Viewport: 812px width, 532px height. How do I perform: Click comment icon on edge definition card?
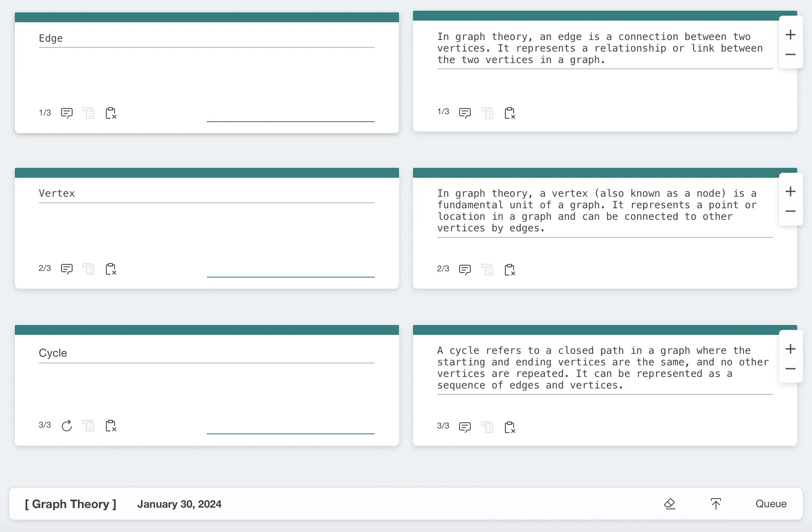(465, 113)
